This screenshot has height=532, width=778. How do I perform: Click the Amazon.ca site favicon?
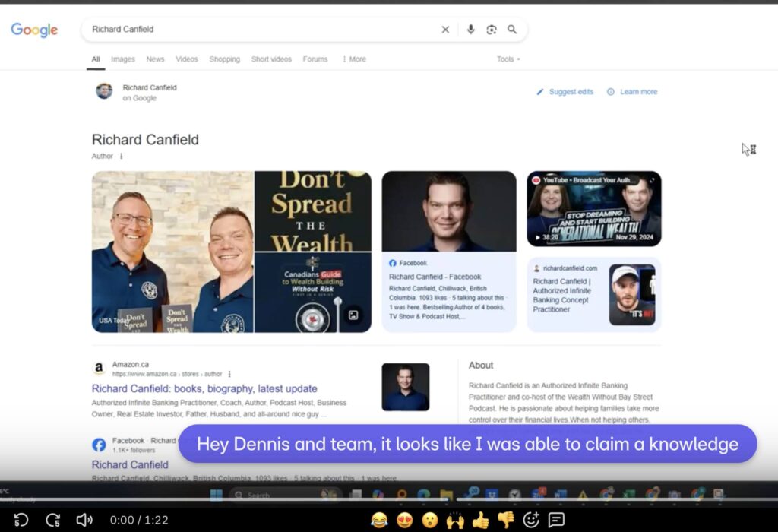(100, 369)
